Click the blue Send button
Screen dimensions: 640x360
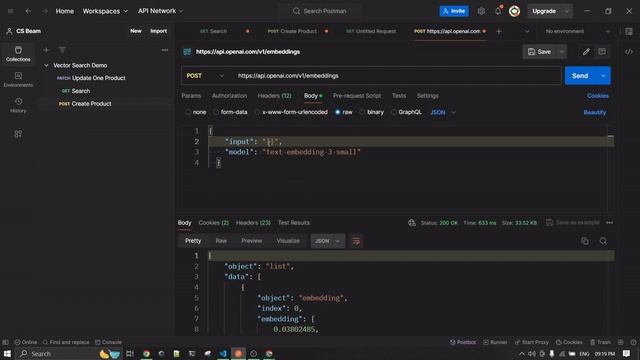(x=580, y=76)
